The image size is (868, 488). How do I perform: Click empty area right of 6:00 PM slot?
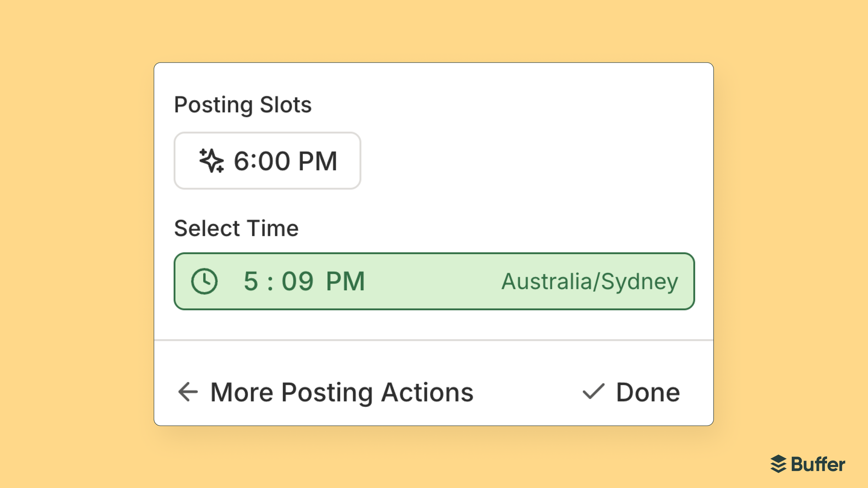point(521,161)
